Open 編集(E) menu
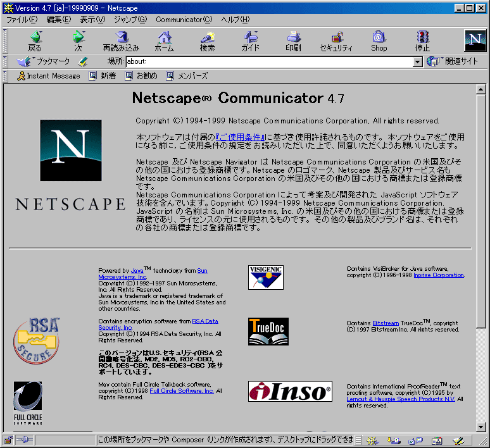 (x=59, y=20)
